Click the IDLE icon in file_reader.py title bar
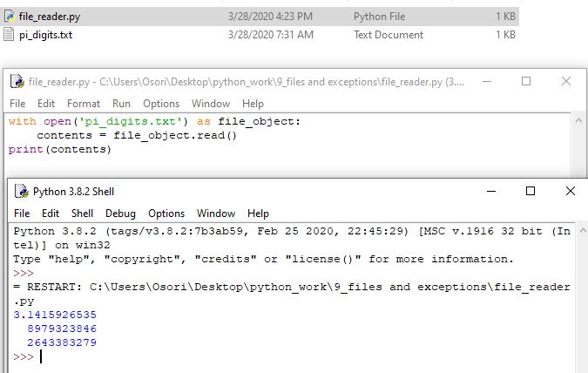 (x=17, y=81)
